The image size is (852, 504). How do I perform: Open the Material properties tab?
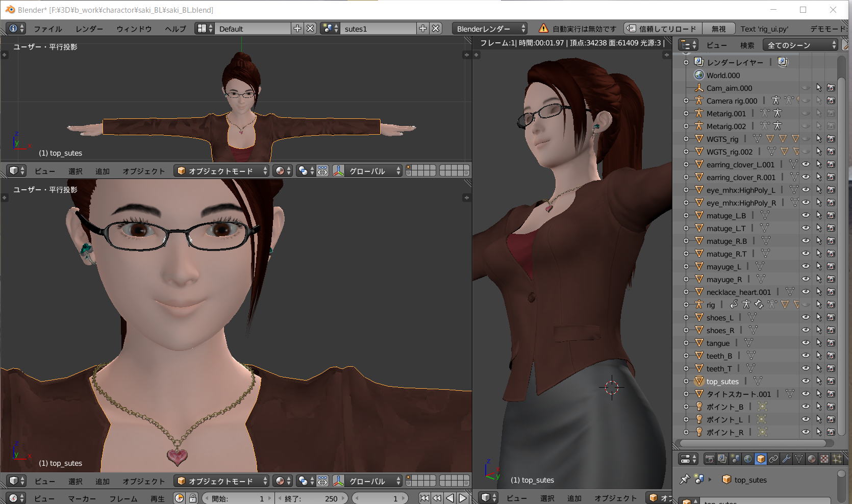(x=811, y=459)
